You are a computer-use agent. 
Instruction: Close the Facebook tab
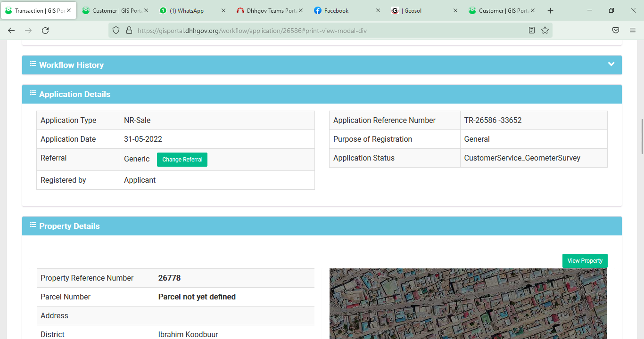click(x=378, y=10)
